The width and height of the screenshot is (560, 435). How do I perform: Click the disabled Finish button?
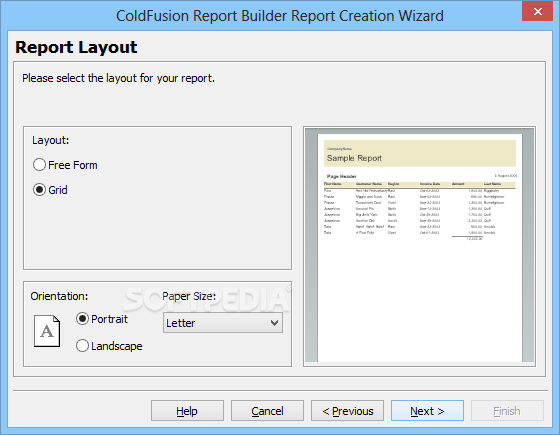click(x=508, y=411)
